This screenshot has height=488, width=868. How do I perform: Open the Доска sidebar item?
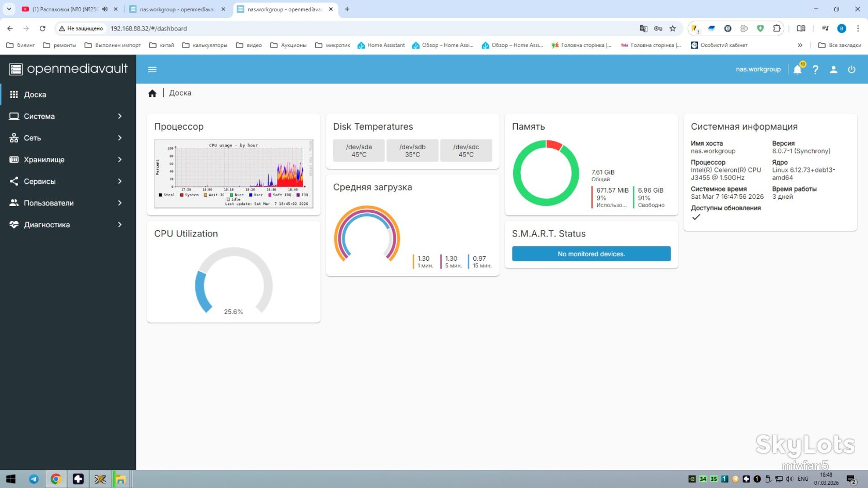[68, 95]
